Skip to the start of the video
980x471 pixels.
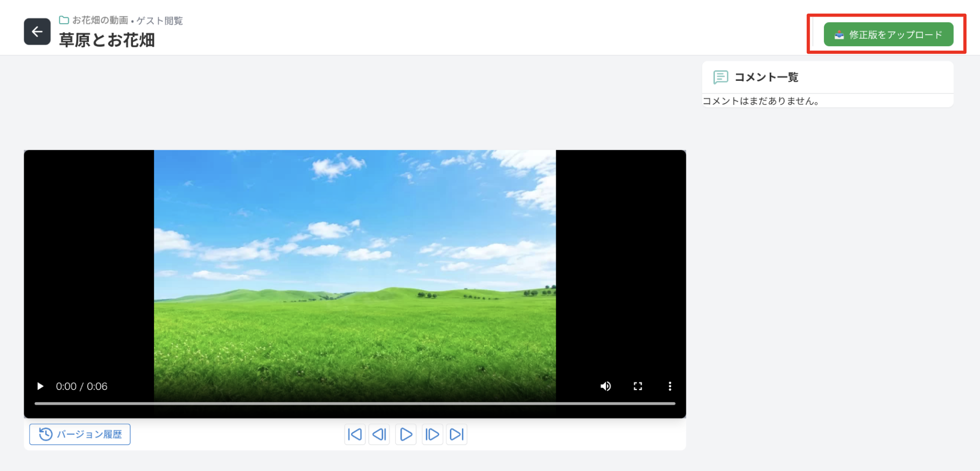click(355, 434)
